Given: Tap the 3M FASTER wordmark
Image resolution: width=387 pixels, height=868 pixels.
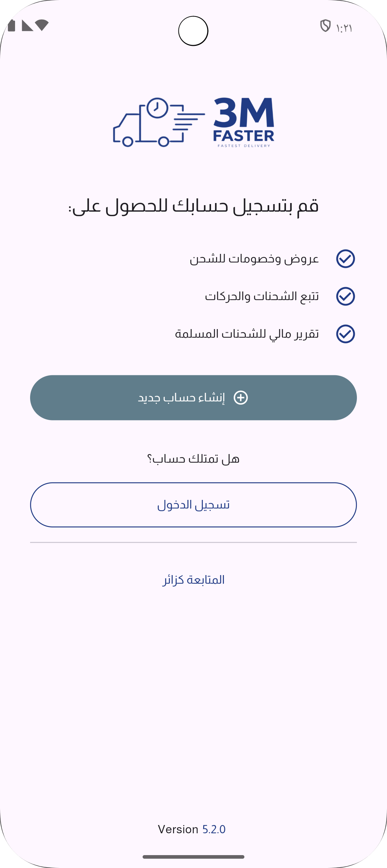Looking at the screenshot, I should click(x=244, y=122).
